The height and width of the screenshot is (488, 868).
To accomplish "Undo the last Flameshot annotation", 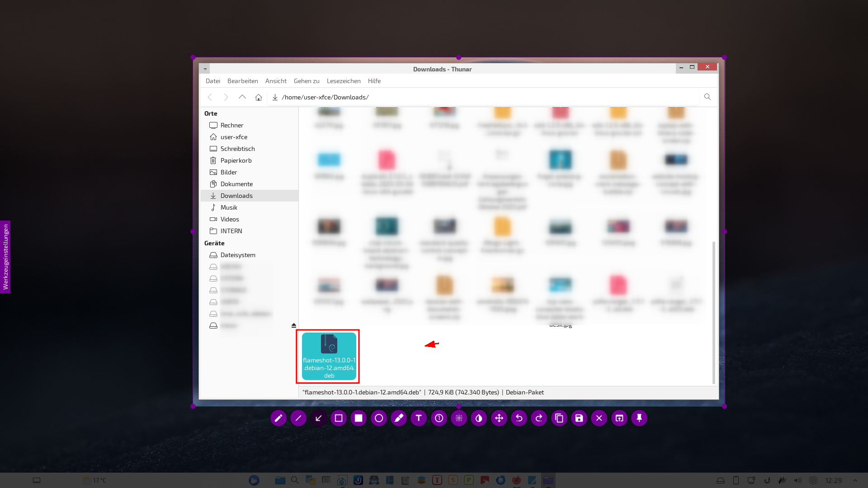I will [x=519, y=418].
